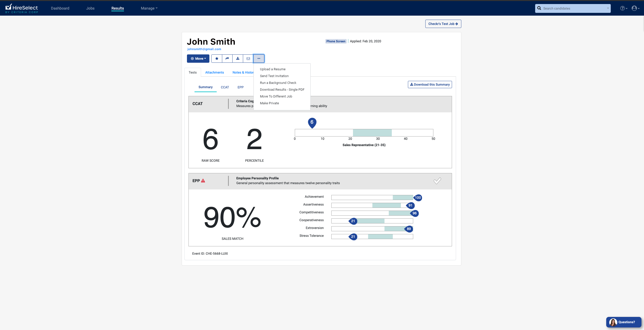Expand the search candidates dropdown arrow

(608, 8)
